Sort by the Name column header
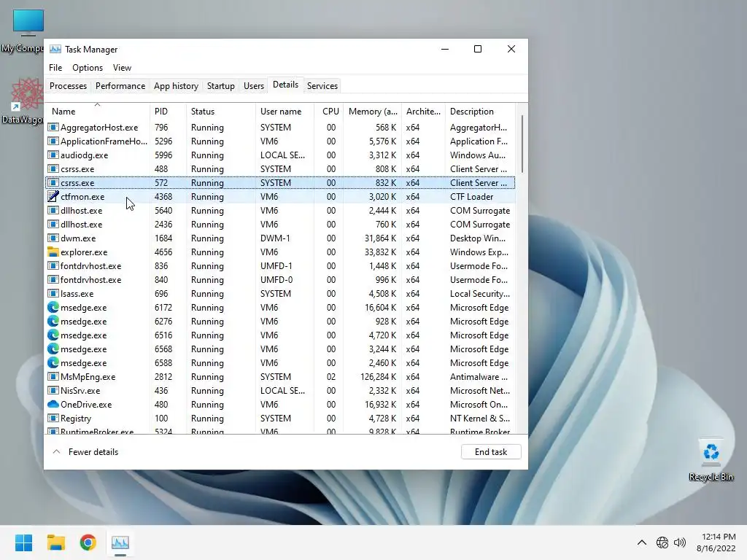Image resolution: width=747 pixels, height=560 pixels. (97, 112)
